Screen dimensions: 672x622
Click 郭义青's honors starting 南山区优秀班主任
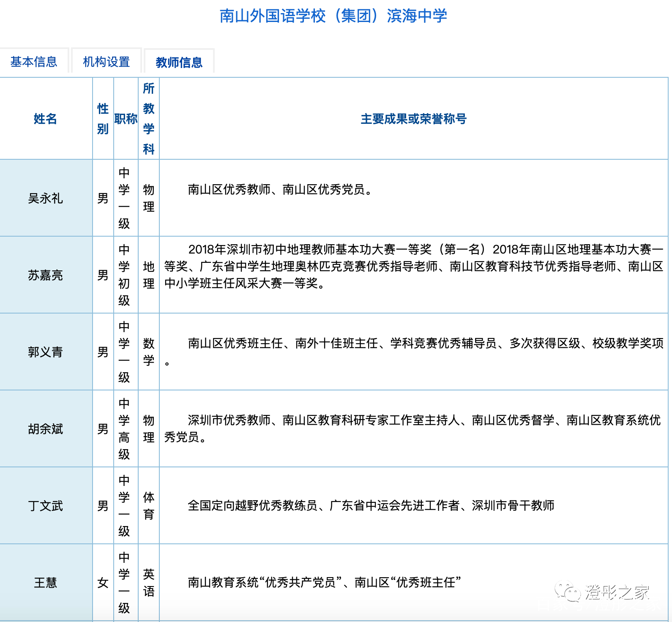414,352
